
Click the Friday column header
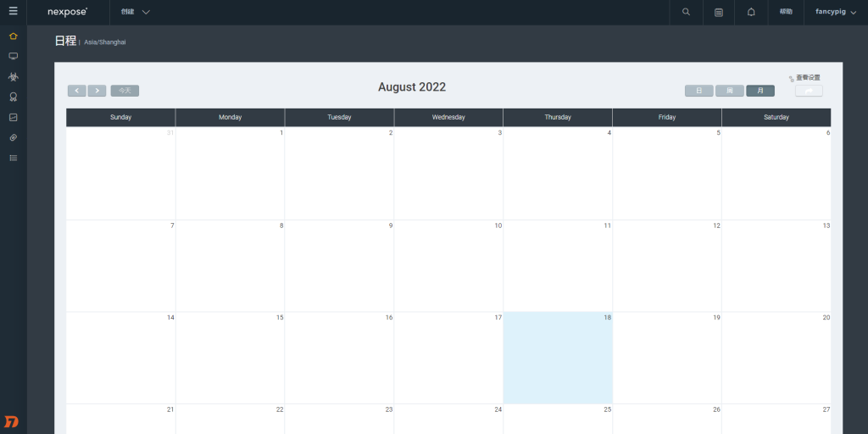667,117
